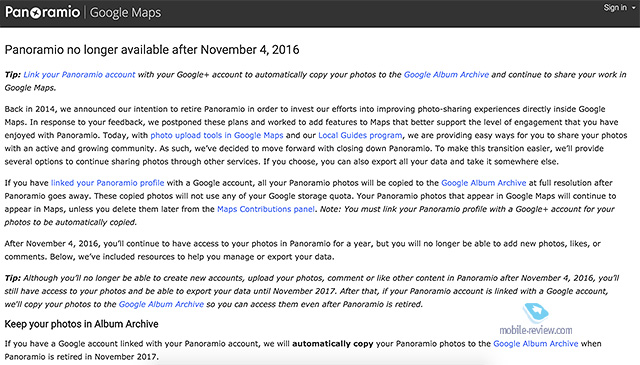The width and height of the screenshot is (640, 365).
Task: Click the Panoramio logo in header
Action: pyautogui.click(x=42, y=12)
